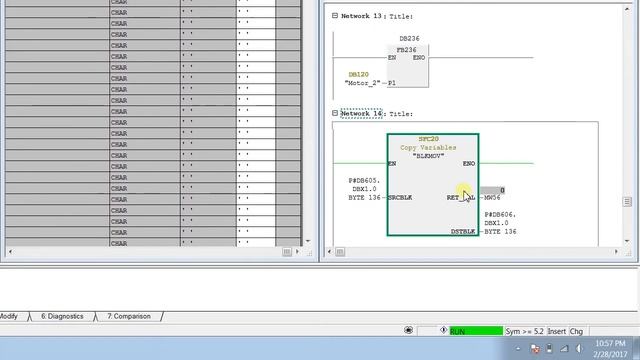Viewport: 640px width, 360px height.
Task: Click right arrow of data table horizontal scrollbar
Action: 297,252
